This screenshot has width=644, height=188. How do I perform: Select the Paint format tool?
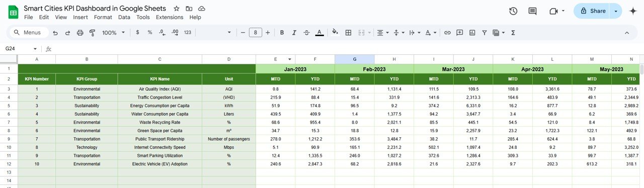92,33
